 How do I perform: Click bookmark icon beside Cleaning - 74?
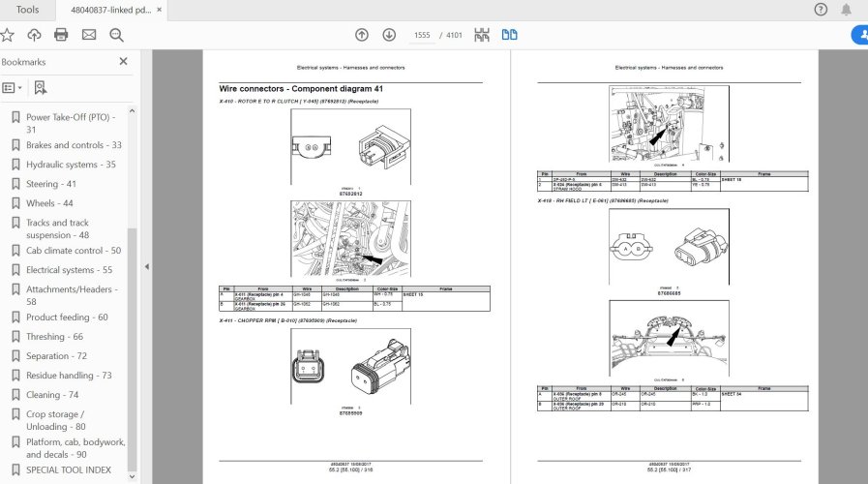[x=15, y=395]
